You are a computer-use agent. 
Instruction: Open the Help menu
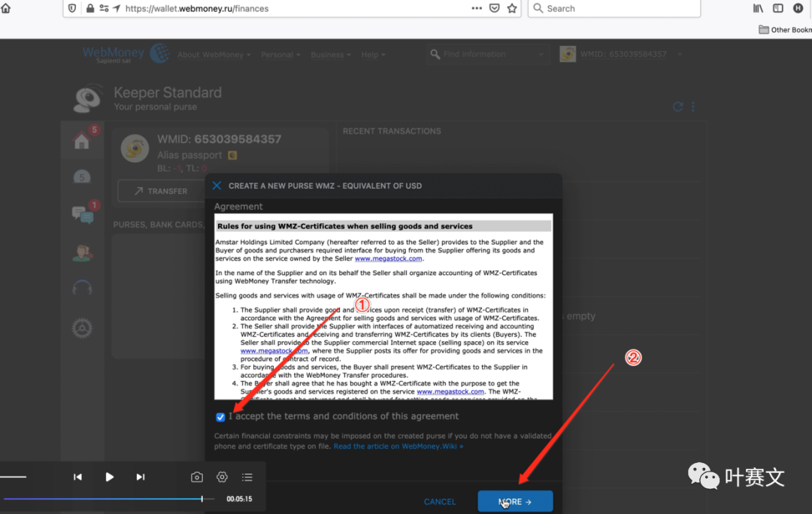(x=373, y=55)
